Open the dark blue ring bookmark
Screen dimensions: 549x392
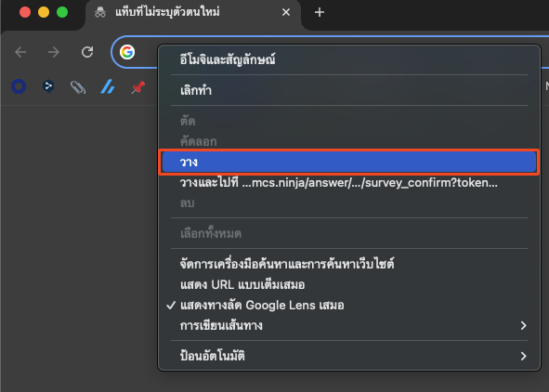(x=19, y=86)
